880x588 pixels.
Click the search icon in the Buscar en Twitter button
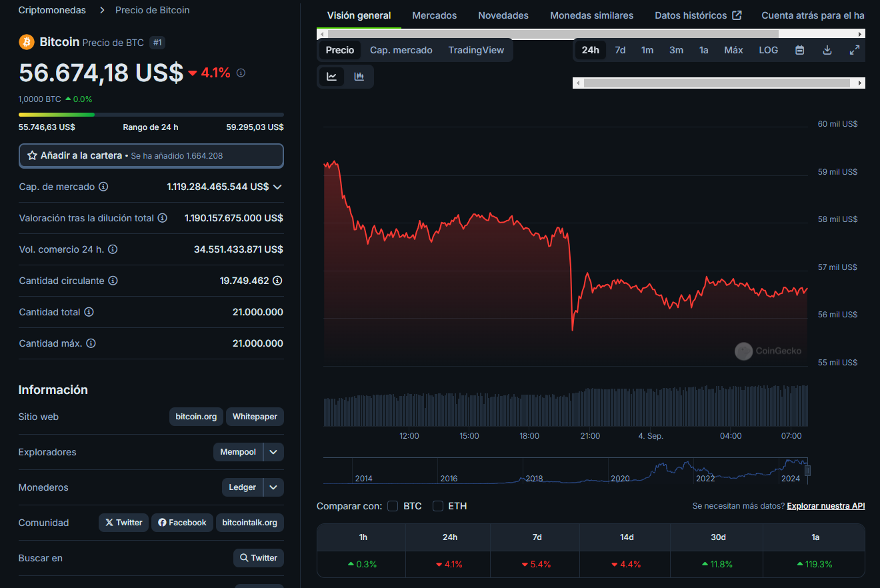click(x=244, y=558)
